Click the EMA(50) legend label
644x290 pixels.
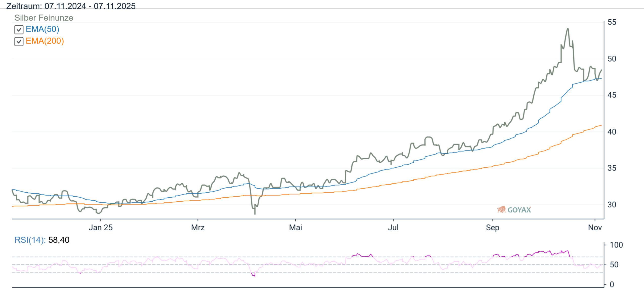tap(42, 29)
